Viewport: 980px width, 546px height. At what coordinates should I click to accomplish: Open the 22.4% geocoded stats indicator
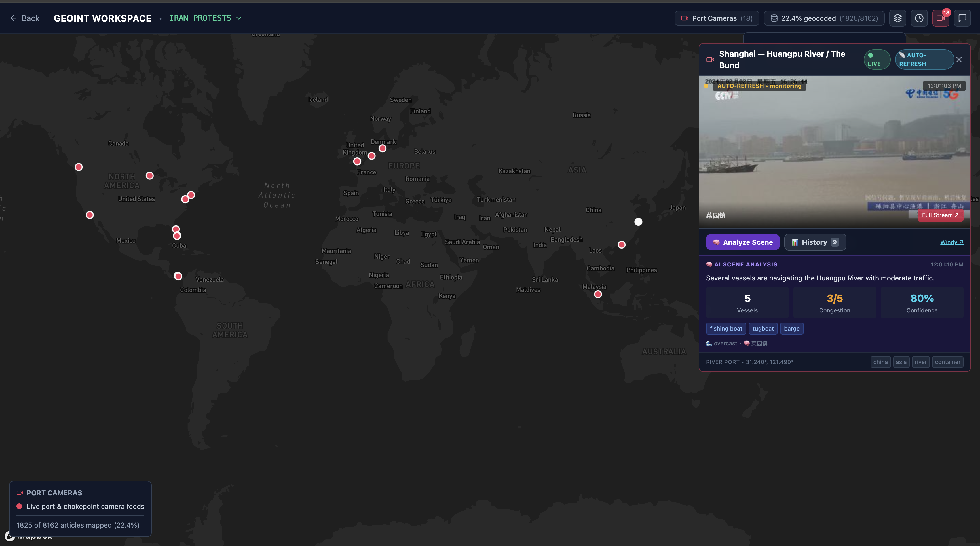click(x=824, y=18)
